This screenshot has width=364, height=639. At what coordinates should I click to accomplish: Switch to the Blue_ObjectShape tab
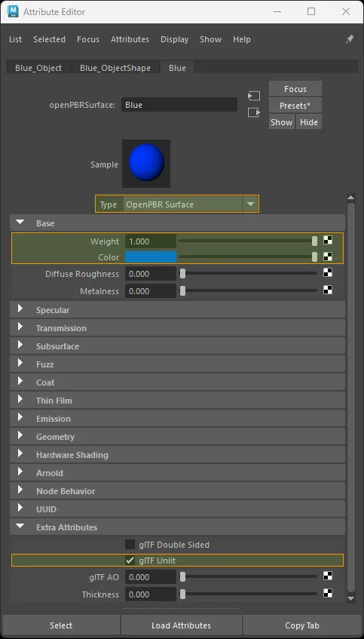pos(115,68)
